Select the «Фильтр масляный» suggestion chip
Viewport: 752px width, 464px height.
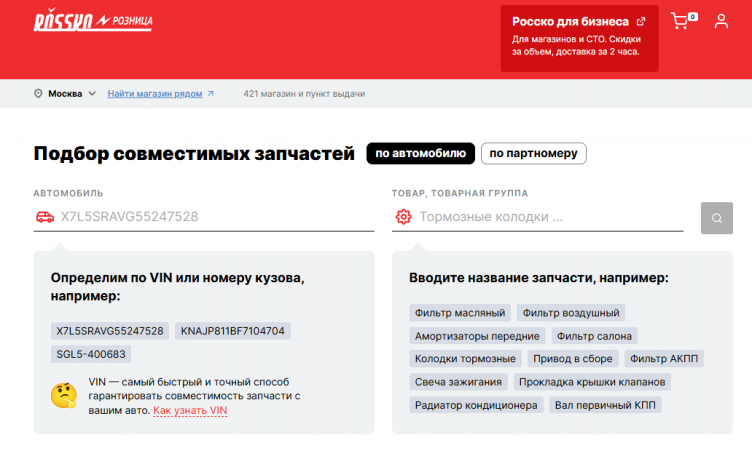[460, 312]
